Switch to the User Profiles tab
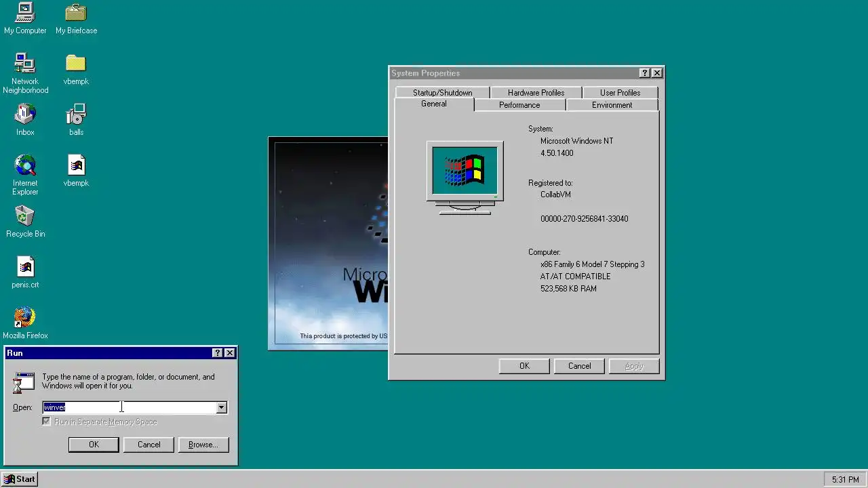 [x=620, y=93]
